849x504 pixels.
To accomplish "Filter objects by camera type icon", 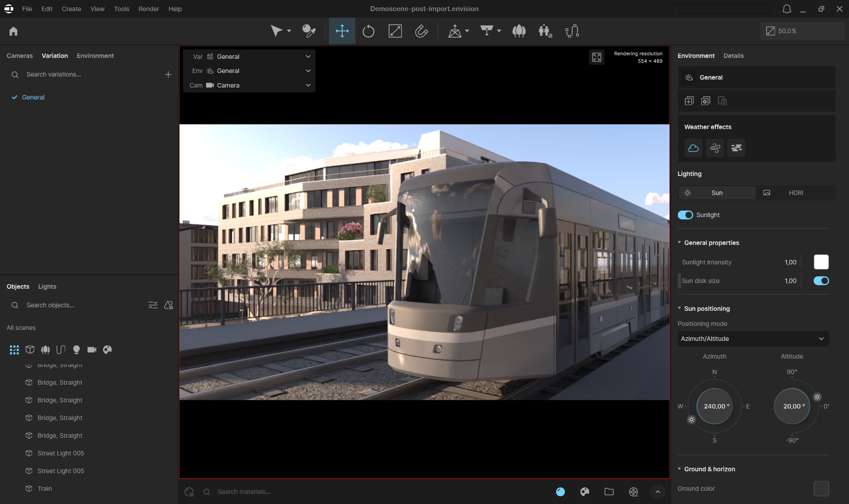I will tap(92, 350).
